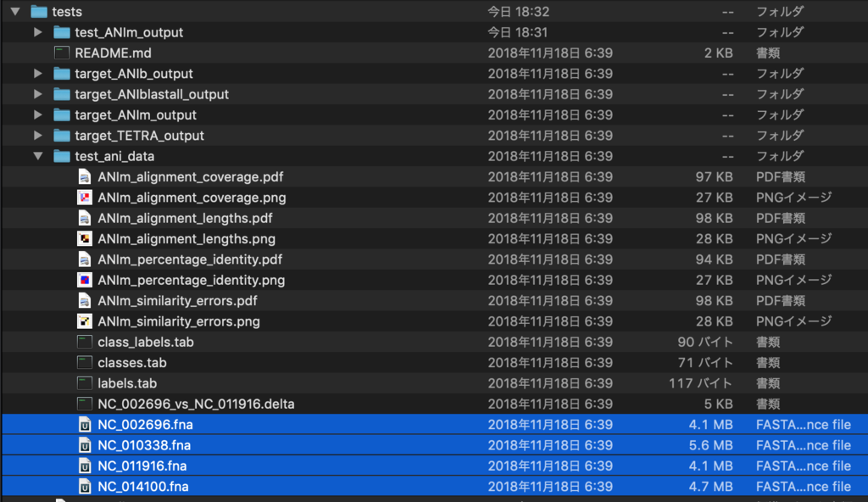Viewport: 868px width, 502px height.
Task: Click the labels.tab file icon
Action: tap(84, 383)
